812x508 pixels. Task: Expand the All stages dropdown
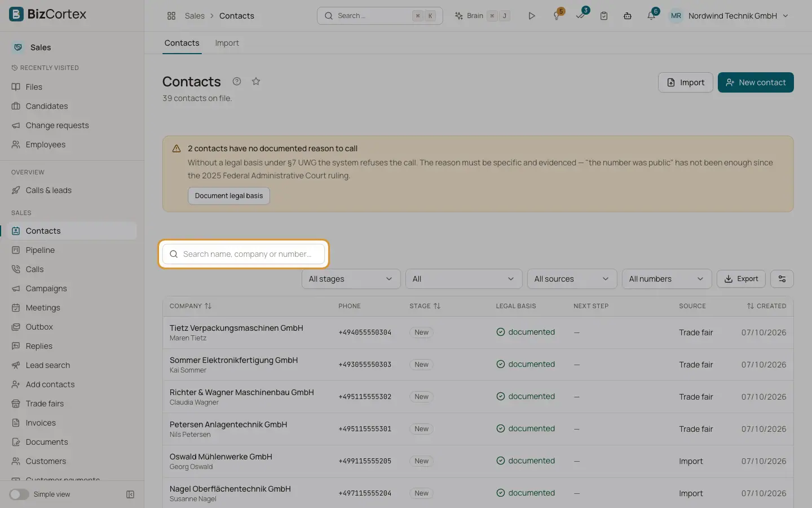pos(351,279)
